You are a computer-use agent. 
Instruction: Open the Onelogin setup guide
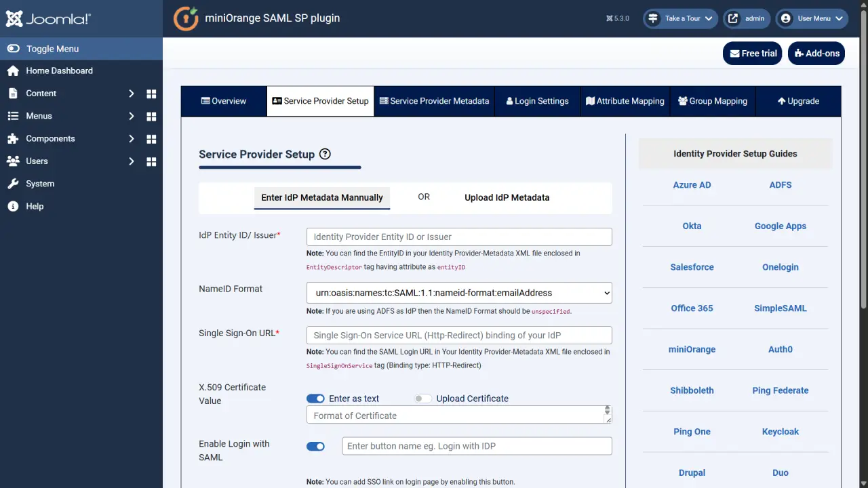[x=781, y=267]
